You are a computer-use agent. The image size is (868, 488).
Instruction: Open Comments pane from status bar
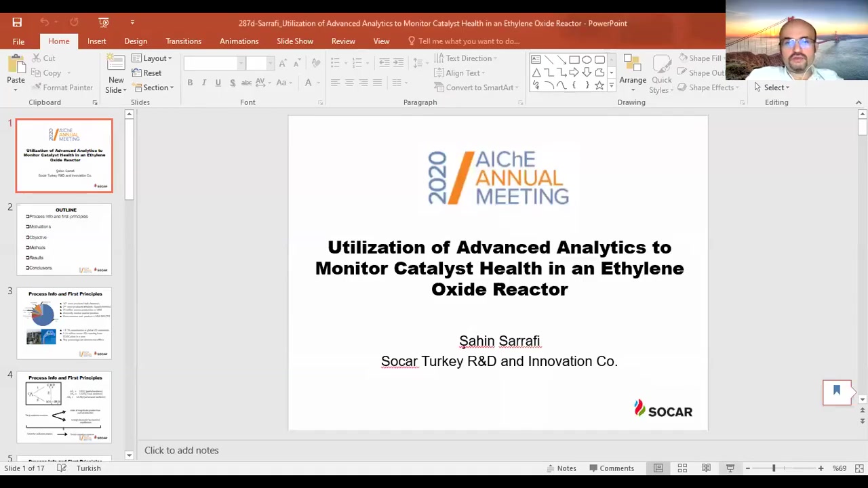click(612, 468)
